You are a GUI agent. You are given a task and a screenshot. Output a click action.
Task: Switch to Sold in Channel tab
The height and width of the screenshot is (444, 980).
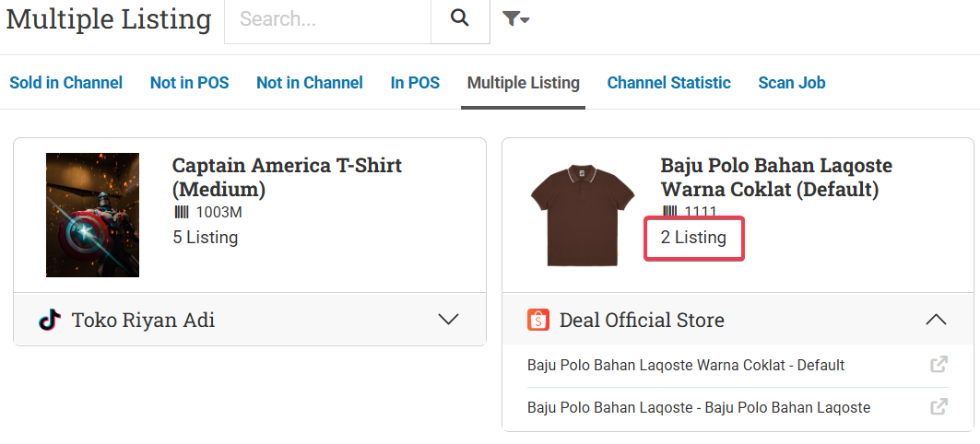pyautogui.click(x=65, y=83)
